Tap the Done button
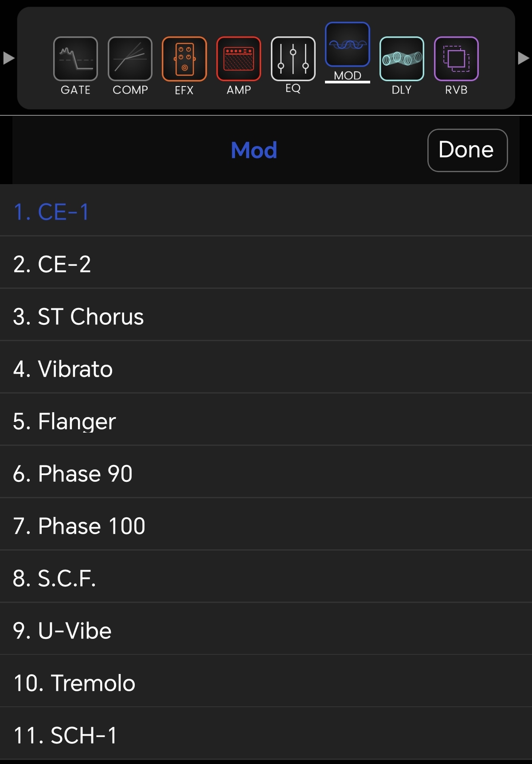The height and width of the screenshot is (764, 532). click(x=467, y=150)
